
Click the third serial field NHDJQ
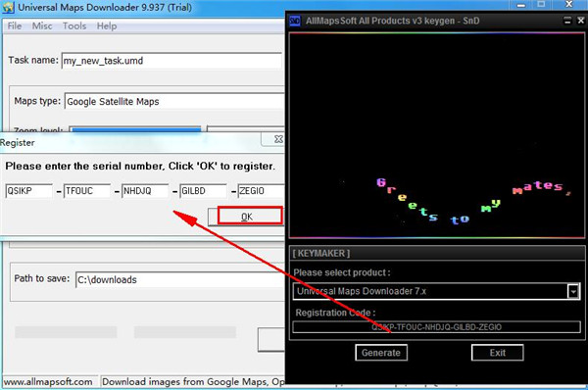pos(145,191)
